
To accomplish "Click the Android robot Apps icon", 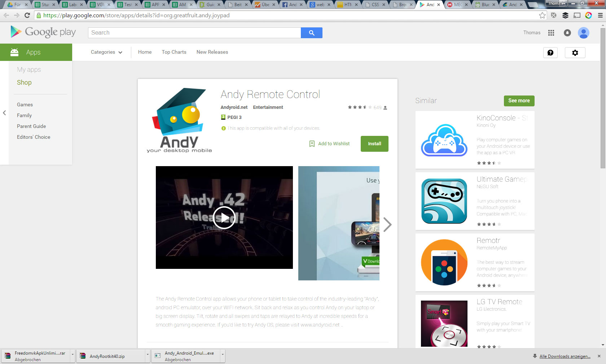I will click(x=14, y=52).
